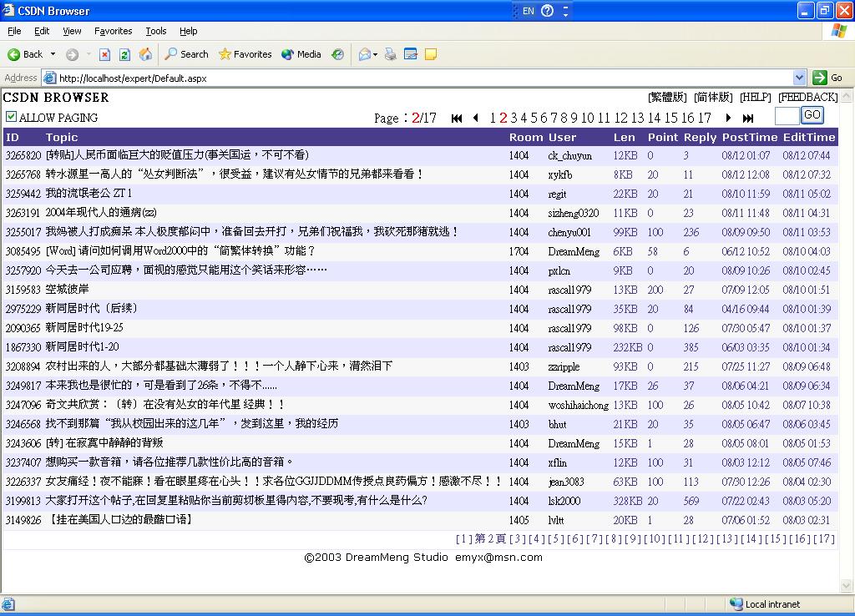Jump to last page icon
The image size is (855, 616).
[x=748, y=118]
